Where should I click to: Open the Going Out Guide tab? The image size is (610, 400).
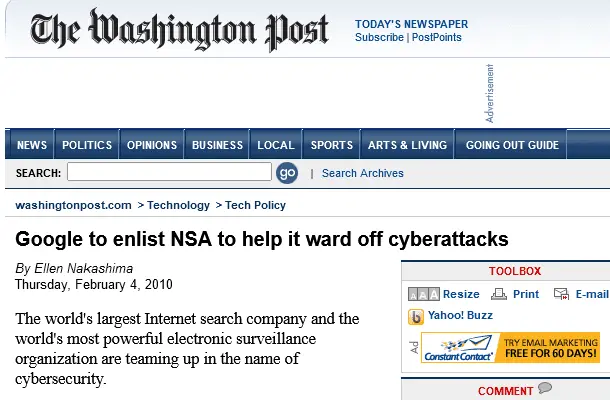pyautogui.click(x=512, y=145)
